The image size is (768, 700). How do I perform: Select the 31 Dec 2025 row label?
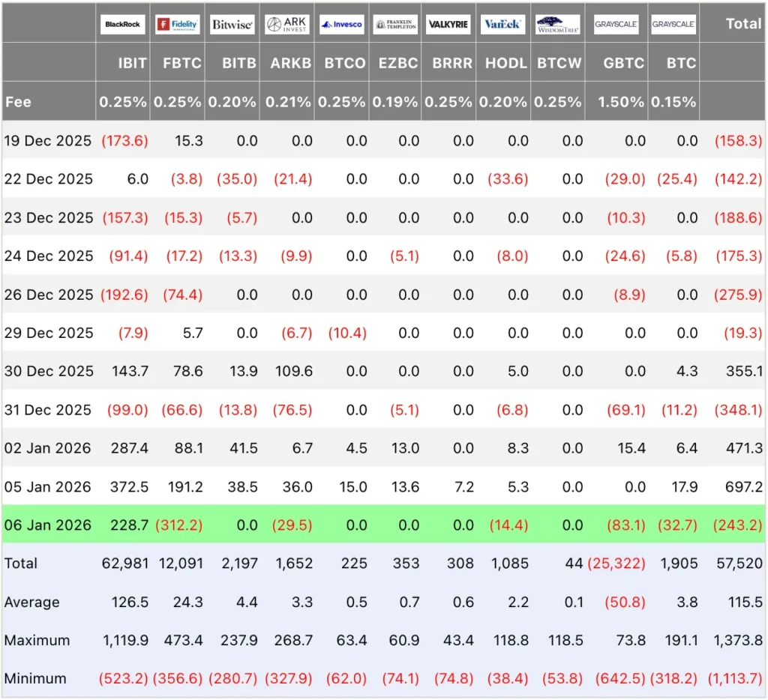(x=47, y=410)
